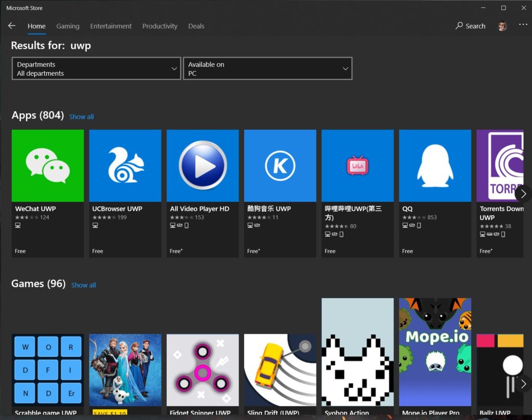This screenshot has width=532, height=420.
Task: Switch to the Entertainment tab
Action: click(111, 26)
